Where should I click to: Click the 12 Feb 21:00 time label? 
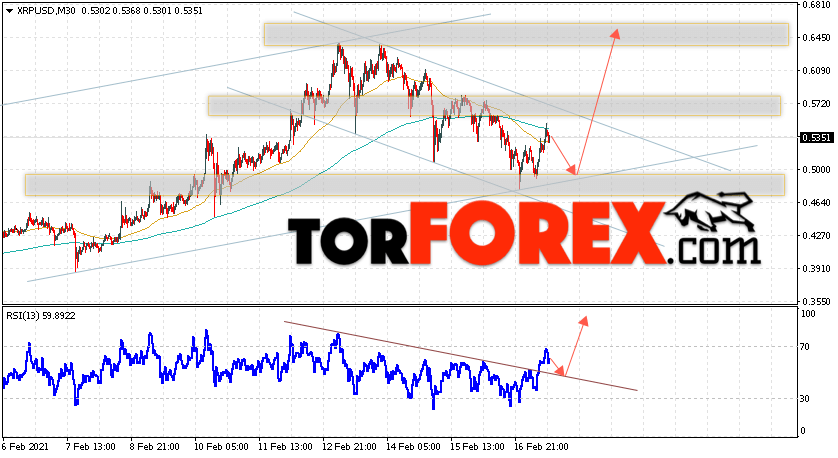[349, 446]
